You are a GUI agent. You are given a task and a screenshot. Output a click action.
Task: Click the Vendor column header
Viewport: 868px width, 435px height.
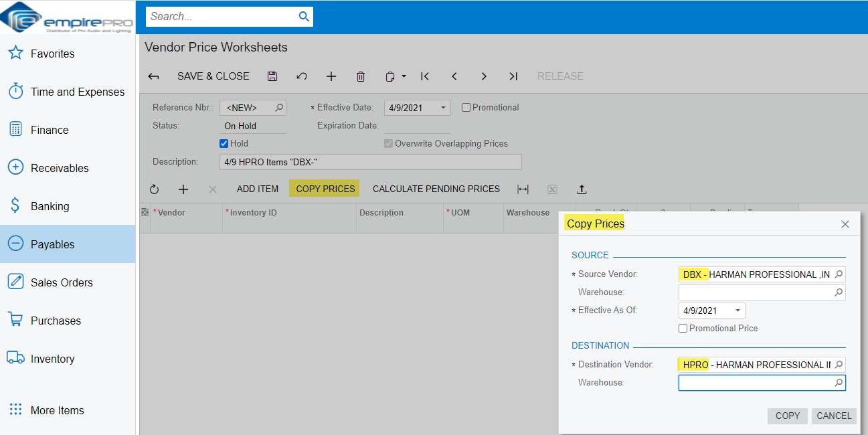coord(187,213)
